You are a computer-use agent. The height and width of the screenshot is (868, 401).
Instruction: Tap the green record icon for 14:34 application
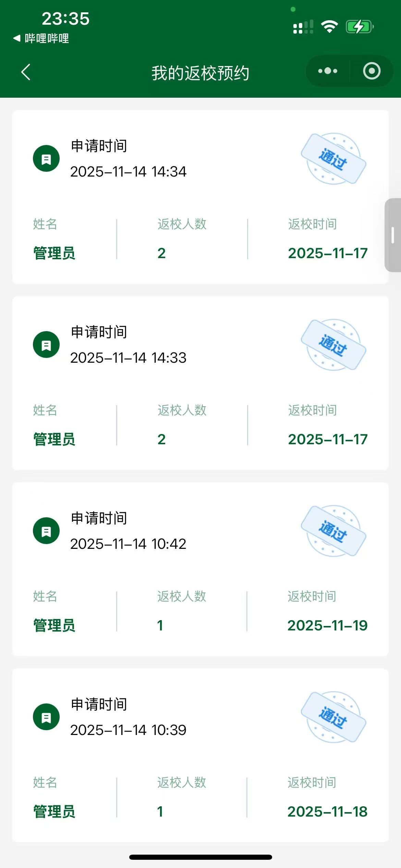tap(46, 159)
